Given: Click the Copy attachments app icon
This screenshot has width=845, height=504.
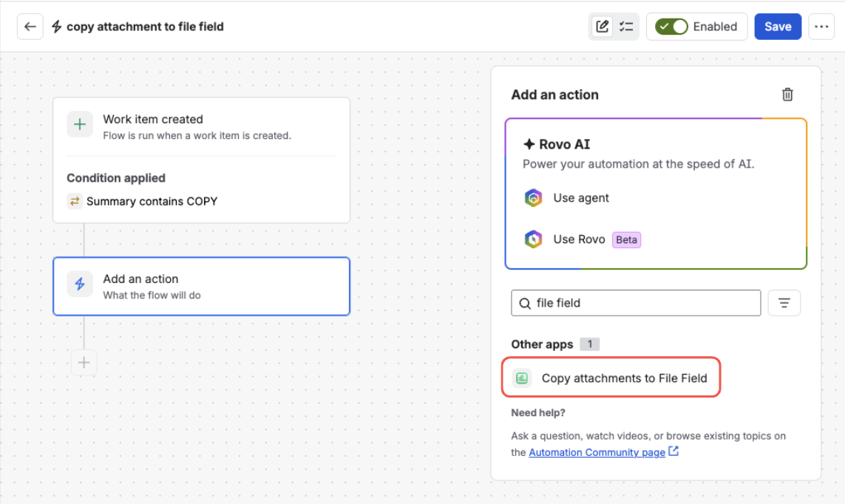Looking at the screenshot, I should 522,378.
